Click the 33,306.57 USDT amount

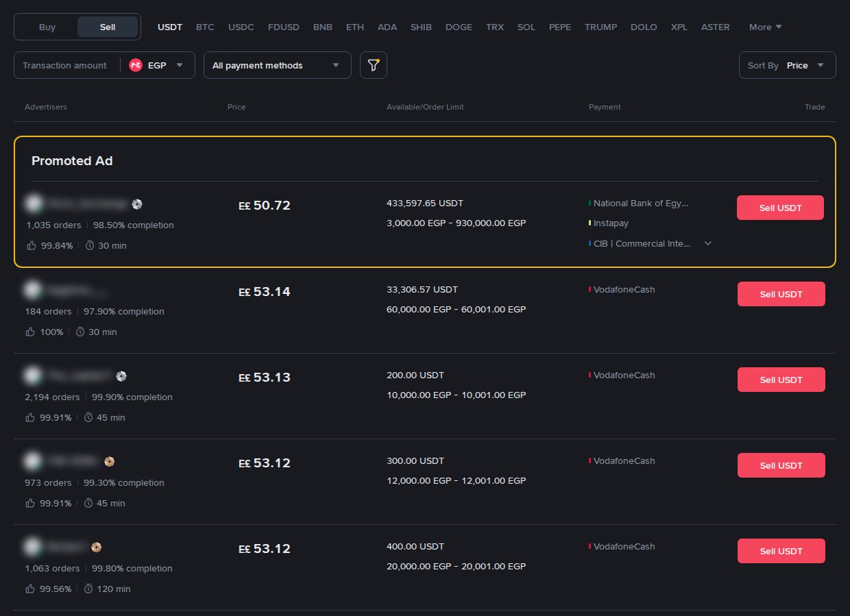[x=422, y=289]
